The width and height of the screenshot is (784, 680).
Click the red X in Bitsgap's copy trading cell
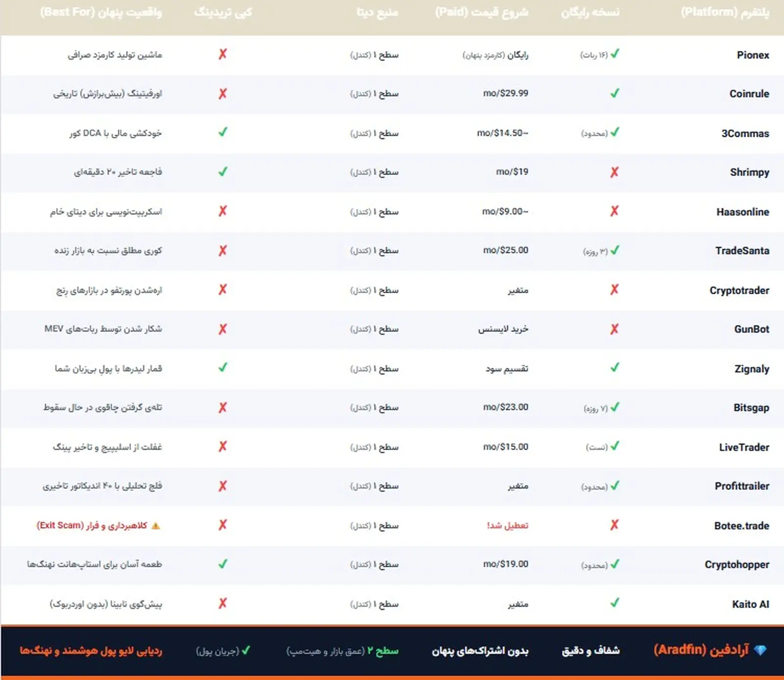pos(222,407)
